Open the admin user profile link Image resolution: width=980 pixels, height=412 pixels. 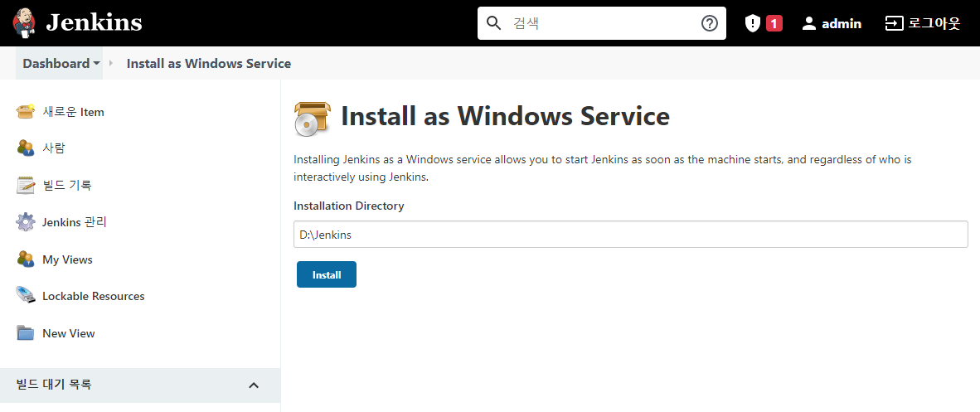tap(842, 24)
